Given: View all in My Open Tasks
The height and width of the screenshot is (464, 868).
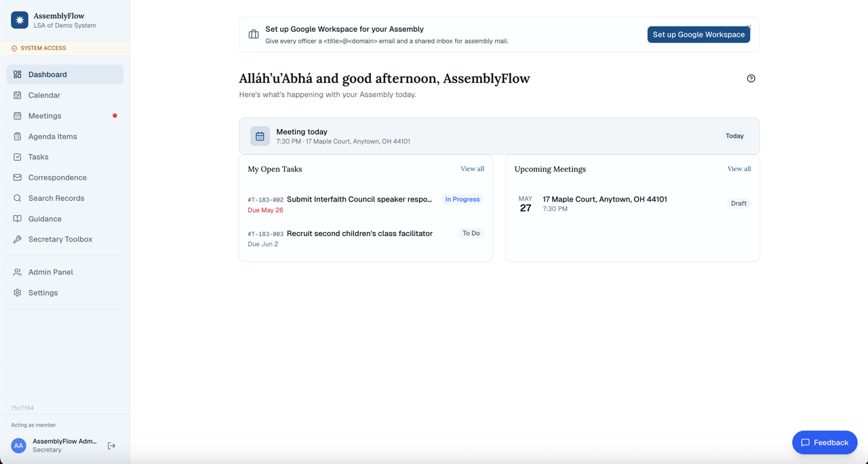Looking at the screenshot, I should [473, 169].
